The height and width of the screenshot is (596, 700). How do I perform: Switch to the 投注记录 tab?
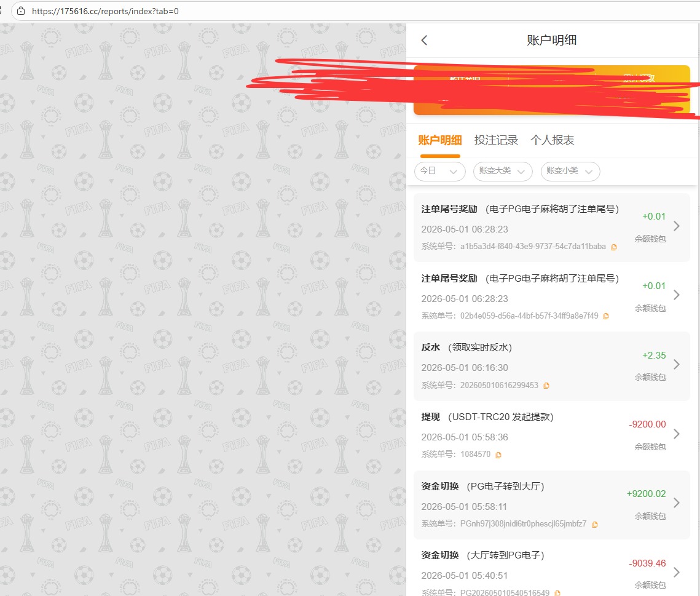point(496,140)
